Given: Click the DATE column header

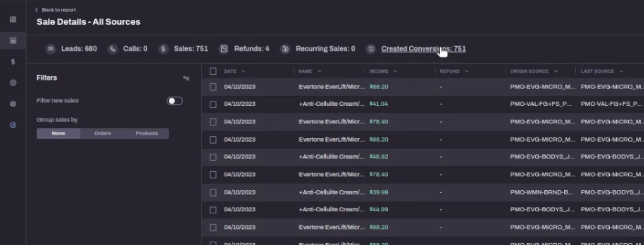Looking at the screenshot, I should pos(230,71).
